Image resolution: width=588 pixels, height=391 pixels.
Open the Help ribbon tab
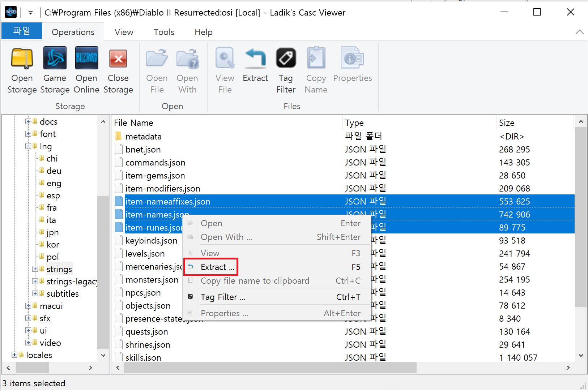(x=204, y=32)
